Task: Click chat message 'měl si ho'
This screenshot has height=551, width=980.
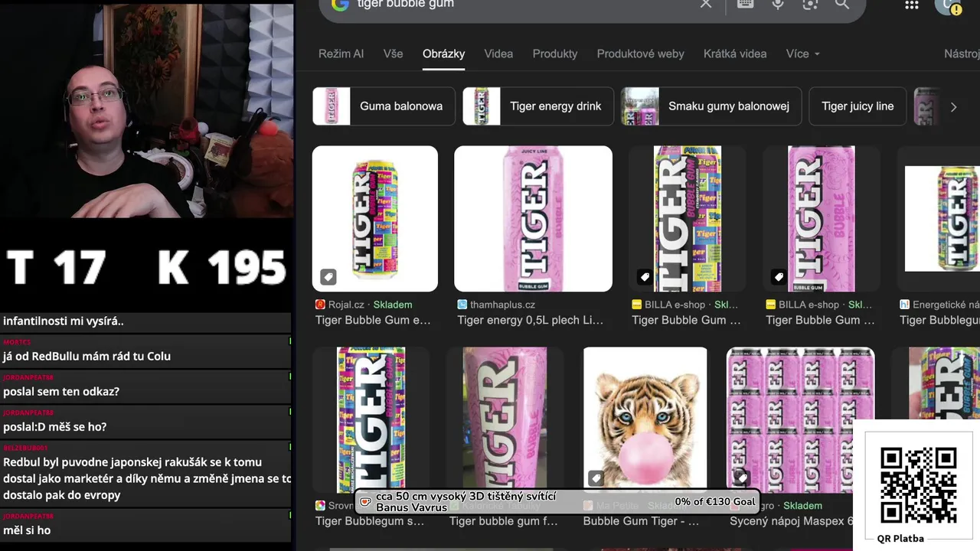Action: [27, 530]
